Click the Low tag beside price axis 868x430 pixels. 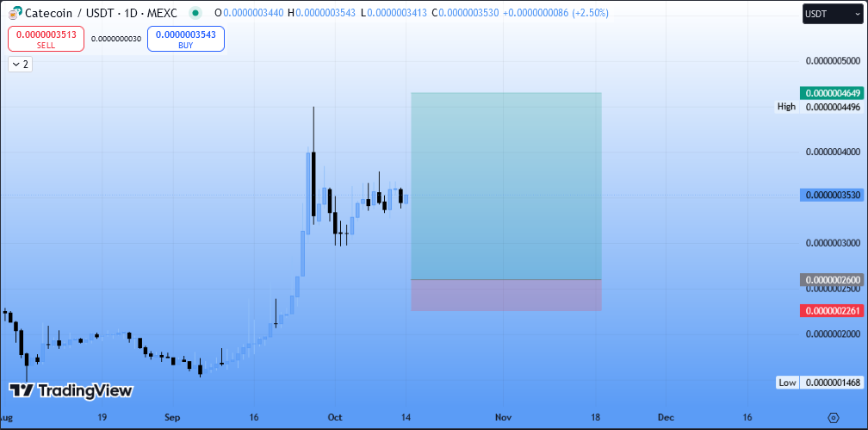coord(787,383)
